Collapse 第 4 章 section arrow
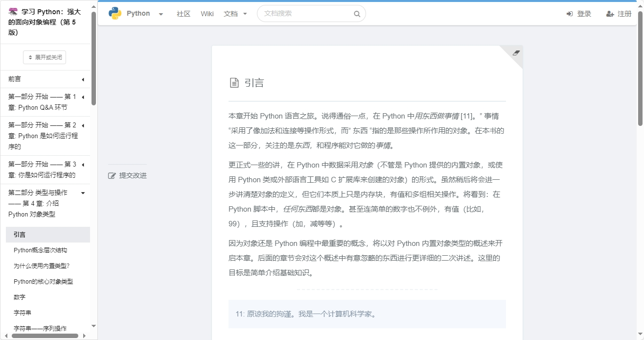The image size is (644, 340). point(83,193)
